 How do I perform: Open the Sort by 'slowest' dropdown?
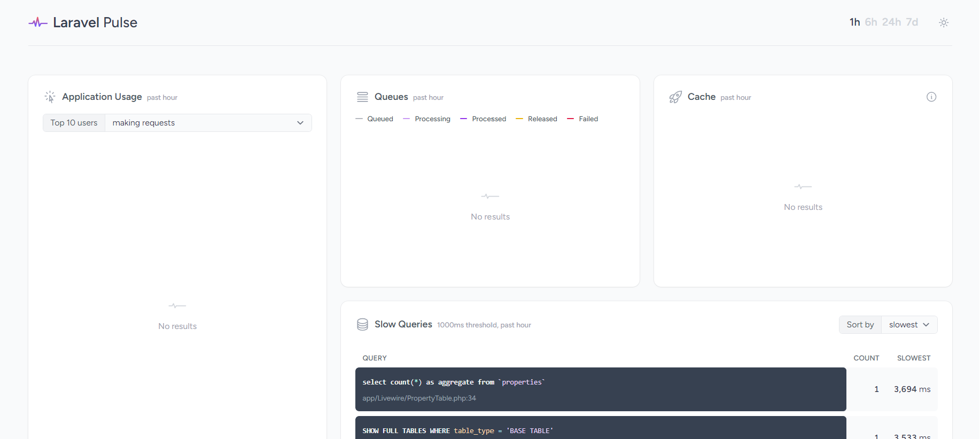point(909,325)
